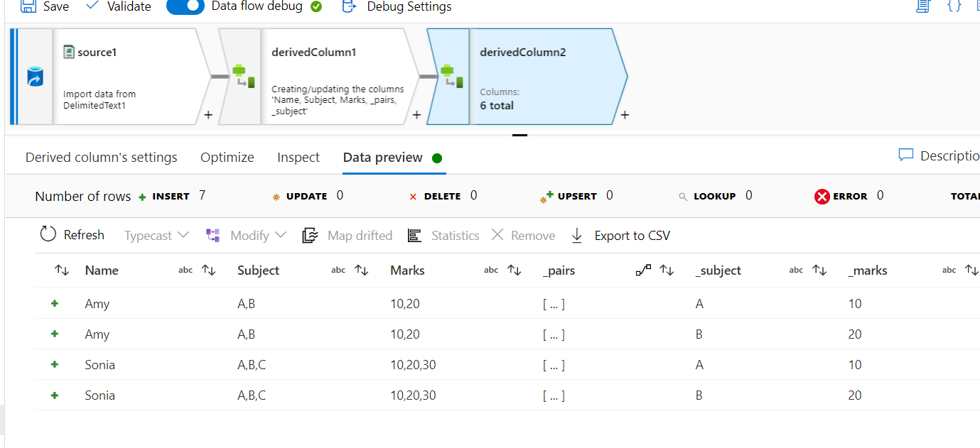Open the Modify dropdown menu
980x448 pixels.
point(246,236)
